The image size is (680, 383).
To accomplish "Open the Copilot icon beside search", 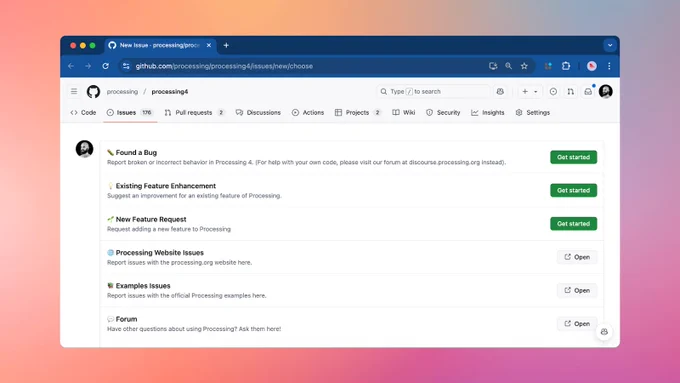I will [x=500, y=92].
